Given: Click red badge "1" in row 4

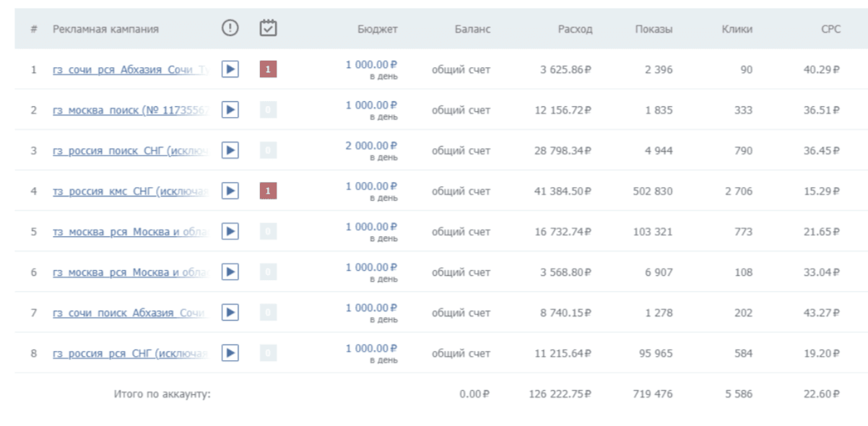Looking at the screenshot, I should (268, 191).
